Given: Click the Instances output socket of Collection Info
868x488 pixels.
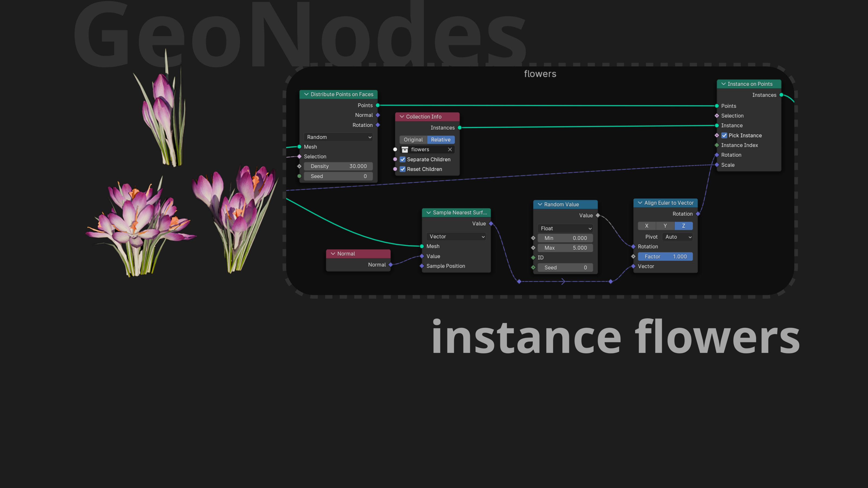Looking at the screenshot, I should (x=459, y=128).
